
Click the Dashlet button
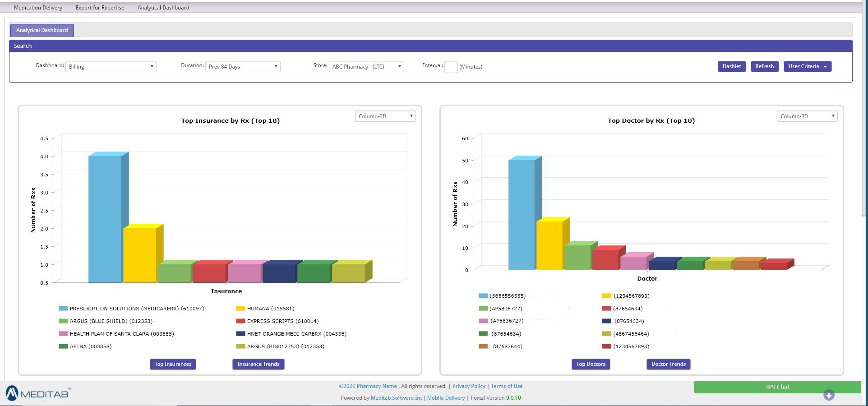(x=732, y=66)
